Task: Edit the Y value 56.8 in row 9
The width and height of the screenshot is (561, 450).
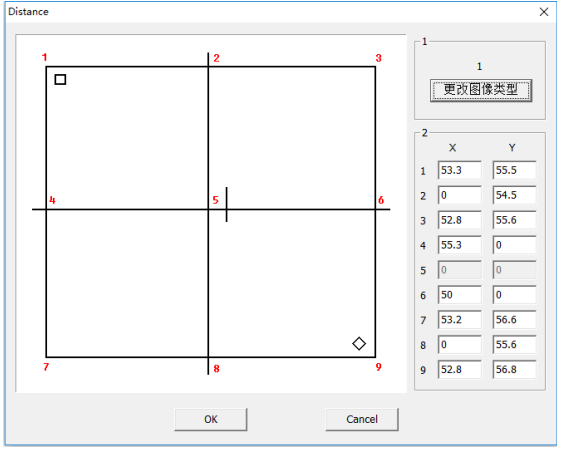Action: tap(514, 369)
